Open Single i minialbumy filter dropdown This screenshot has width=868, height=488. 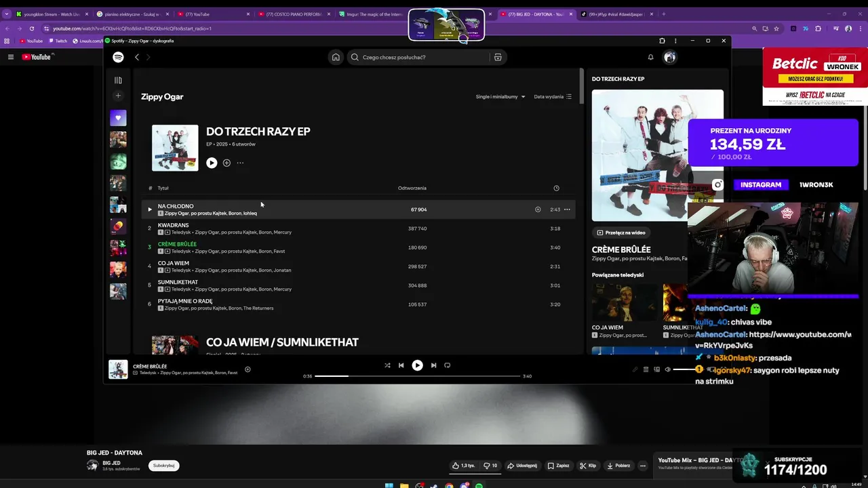(x=500, y=97)
